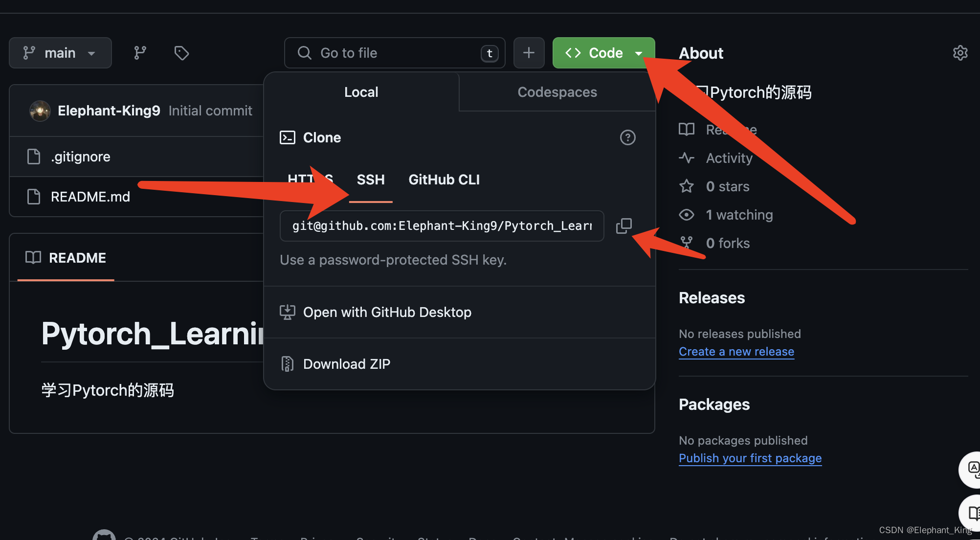The image size is (980, 540).
Task: Focus the Go to file search field
Action: click(395, 53)
